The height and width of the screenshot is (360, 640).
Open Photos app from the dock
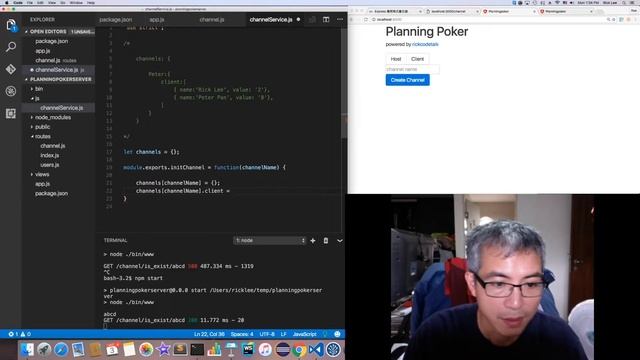click(x=146, y=349)
